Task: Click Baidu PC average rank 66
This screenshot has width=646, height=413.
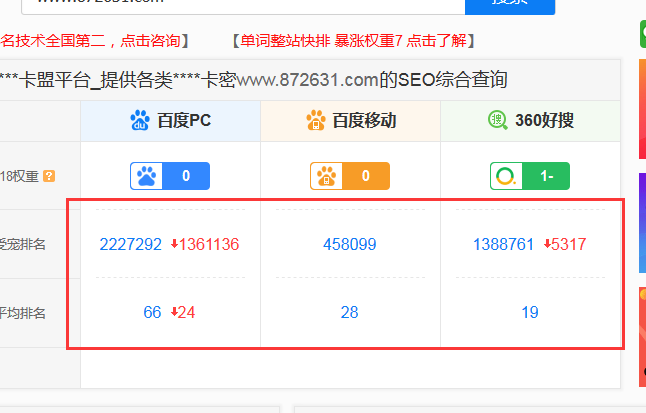Action: tap(152, 312)
